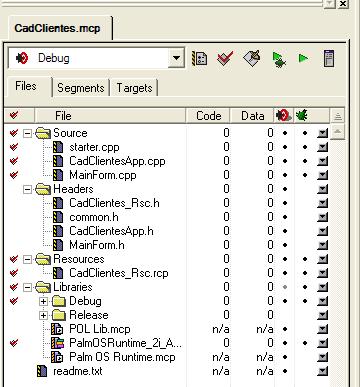Screen dimensions: 360x387
Task: Open header popup for readme.txt row
Action: pos(322,371)
